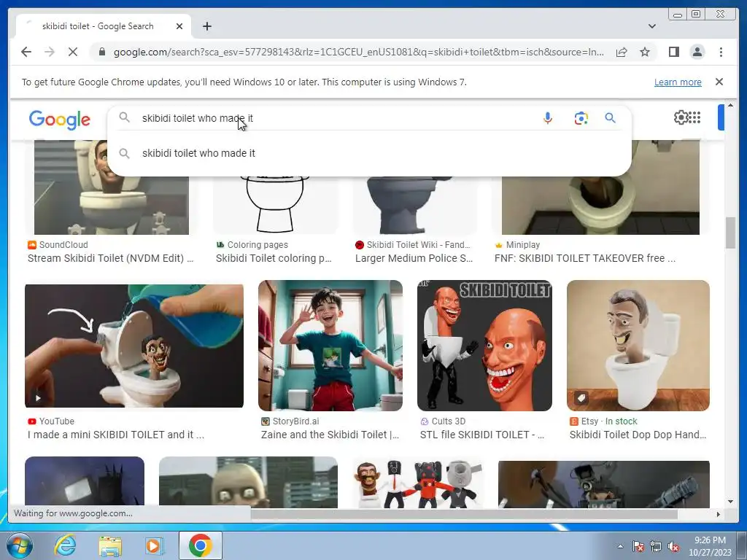Open the Chrome side panel
Image resolution: width=747 pixels, height=560 pixels.
(x=673, y=52)
